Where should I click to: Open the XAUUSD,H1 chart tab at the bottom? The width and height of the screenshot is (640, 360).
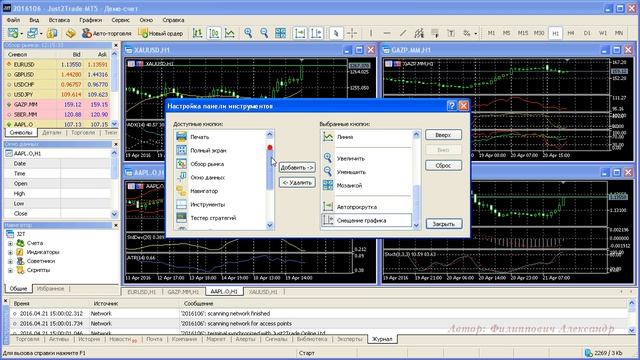pyautogui.click(x=263, y=292)
